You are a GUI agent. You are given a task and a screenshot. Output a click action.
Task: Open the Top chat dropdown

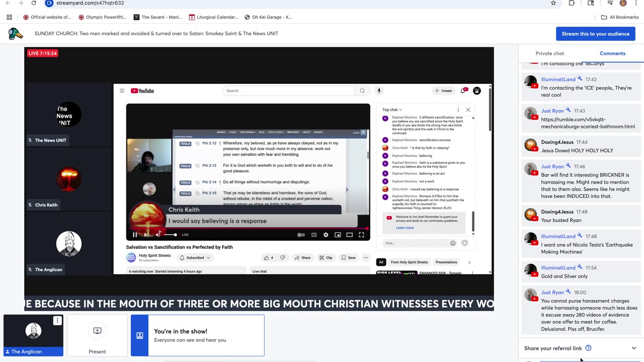point(392,110)
